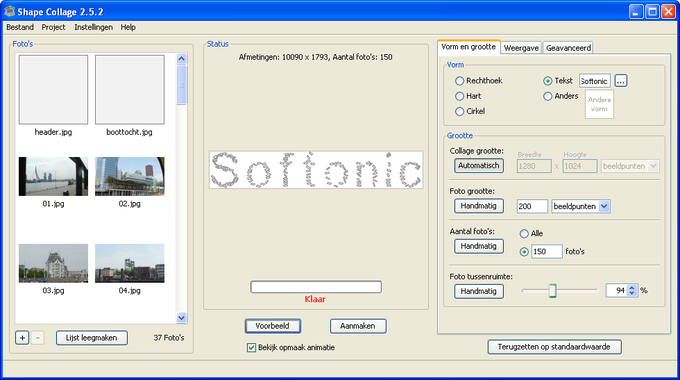Click Handmatig button for Aantal foto's
This screenshot has width=680, height=380.
[479, 246]
